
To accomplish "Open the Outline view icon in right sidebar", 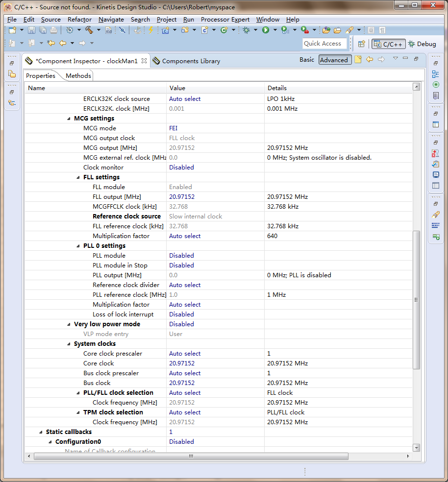I will point(435,74).
